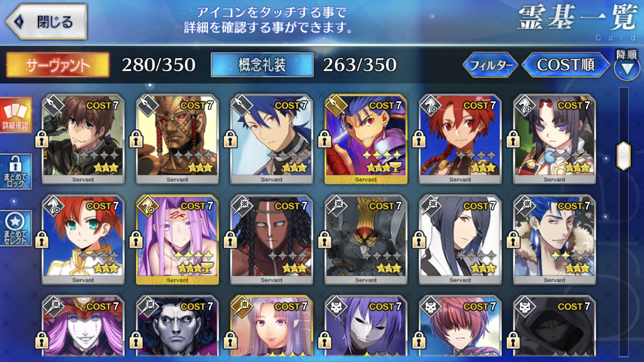The height and width of the screenshot is (362, 644).
Task: Open the フィルター filter options
Action: coord(490,65)
